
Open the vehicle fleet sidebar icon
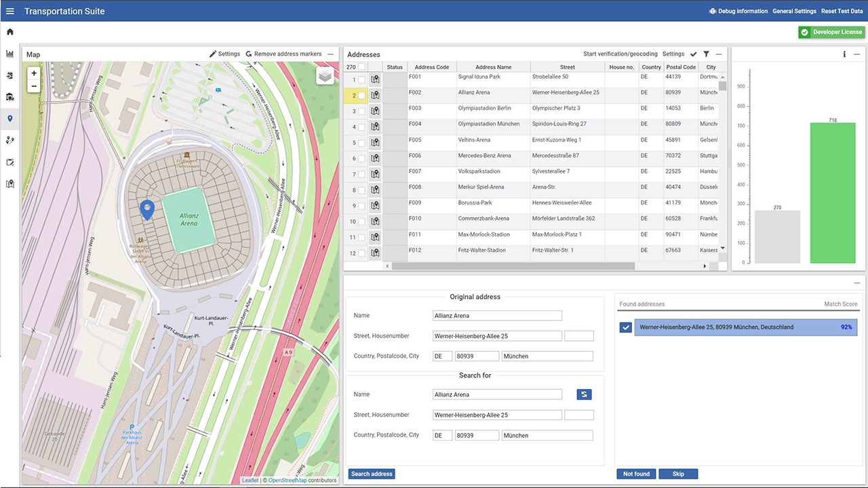pos(10,97)
